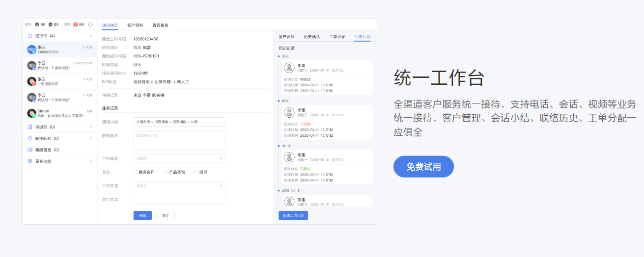644x257 pixels.
Task: Click the 转接队列 icon in sidebar
Action: pyautogui.click(x=30, y=138)
